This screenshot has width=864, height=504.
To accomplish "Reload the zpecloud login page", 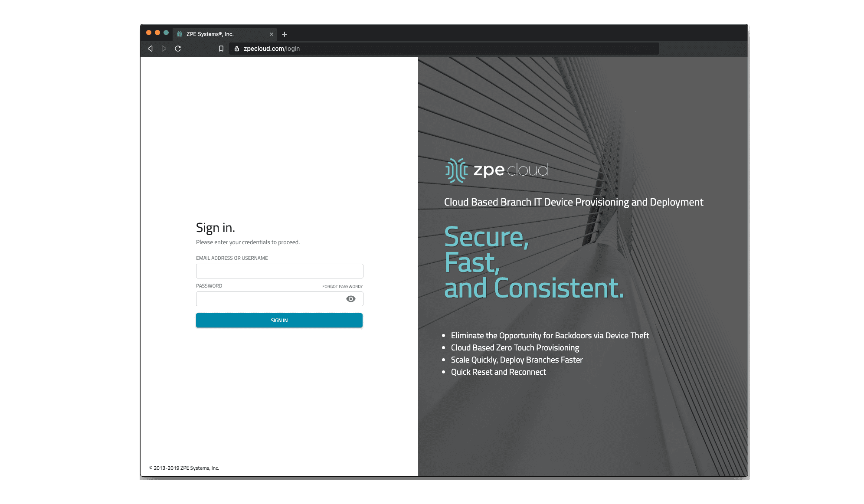I will coord(178,49).
